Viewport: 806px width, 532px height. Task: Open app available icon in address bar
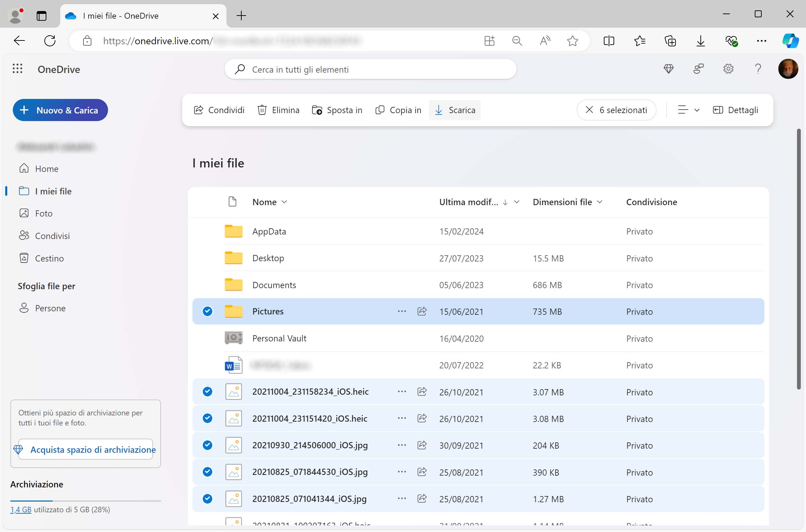pos(489,41)
